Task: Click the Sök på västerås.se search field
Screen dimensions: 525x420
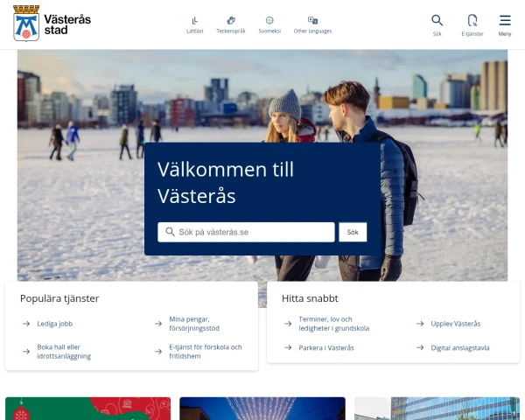Action: (246, 232)
